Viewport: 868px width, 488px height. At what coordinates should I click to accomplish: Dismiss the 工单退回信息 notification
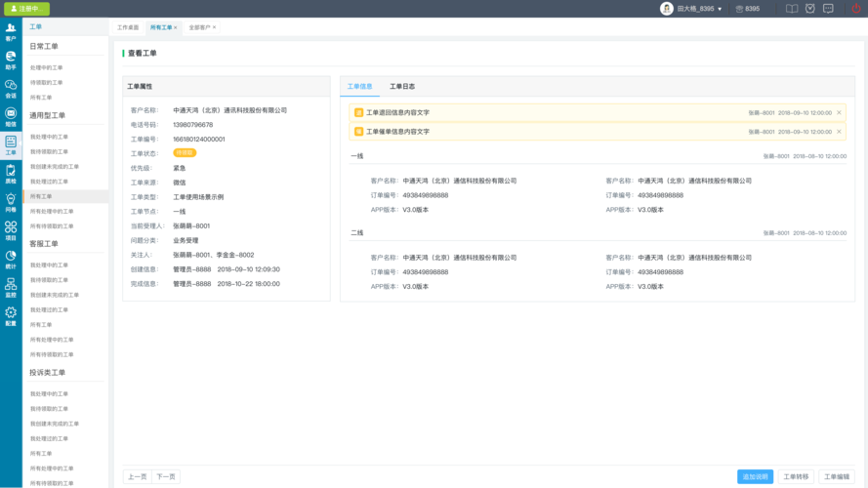(839, 113)
